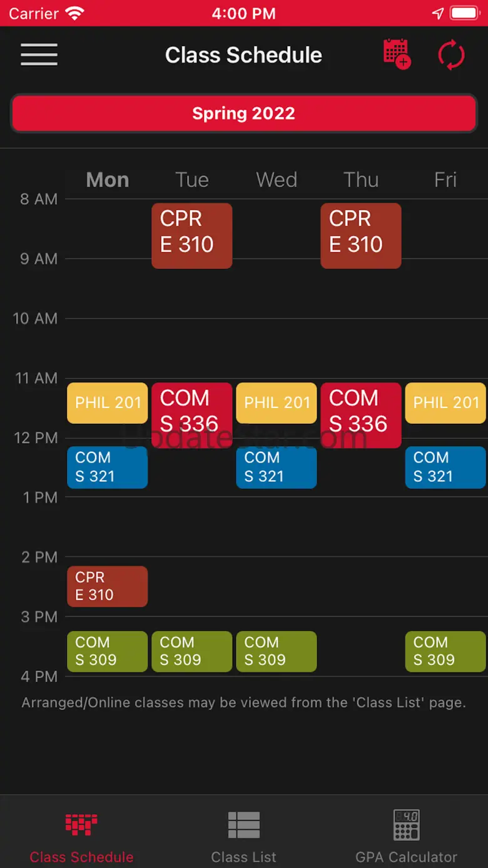Open the hamburger menu
Screen dimensions: 488x868
coord(39,54)
